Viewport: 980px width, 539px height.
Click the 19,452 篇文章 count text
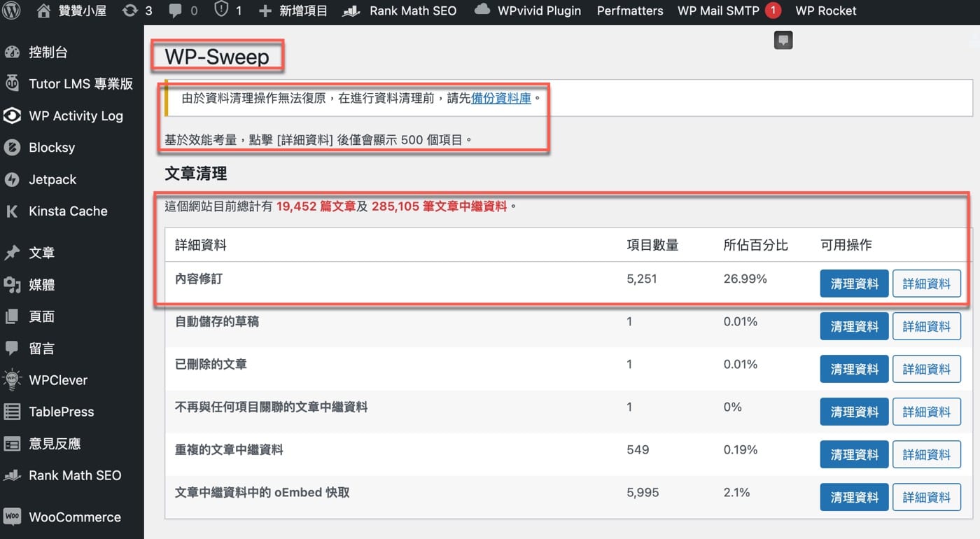coord(316,206)
